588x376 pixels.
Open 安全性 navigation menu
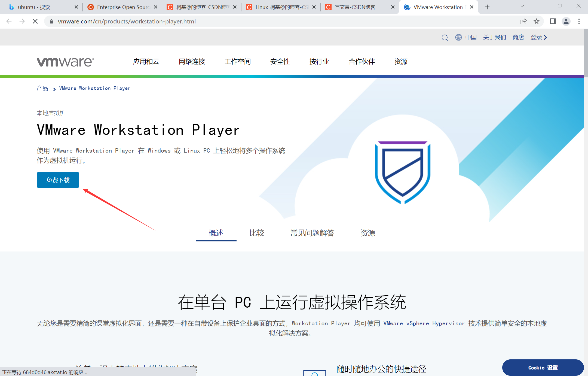(x=280, y=62)
